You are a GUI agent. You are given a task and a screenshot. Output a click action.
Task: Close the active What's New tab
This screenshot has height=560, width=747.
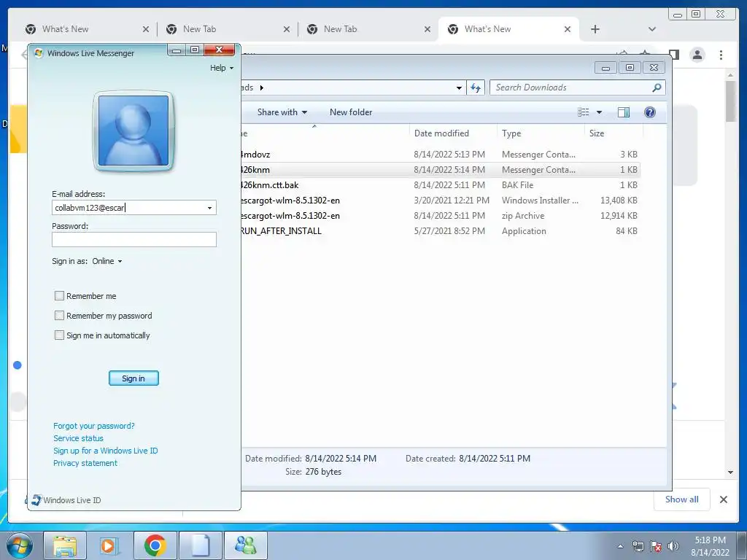[x=568, y=29]
